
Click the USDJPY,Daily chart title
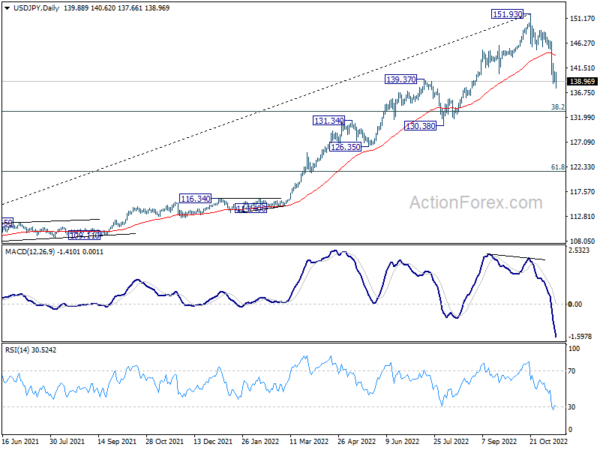[36, 8]
